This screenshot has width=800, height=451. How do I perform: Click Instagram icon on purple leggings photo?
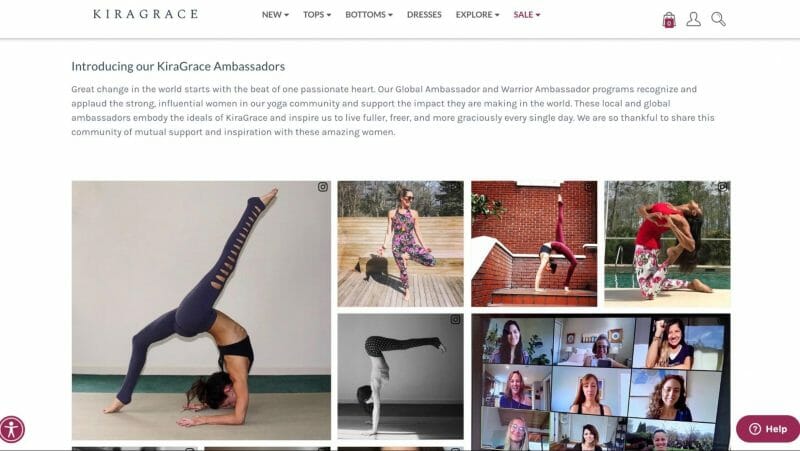point(322,187)
